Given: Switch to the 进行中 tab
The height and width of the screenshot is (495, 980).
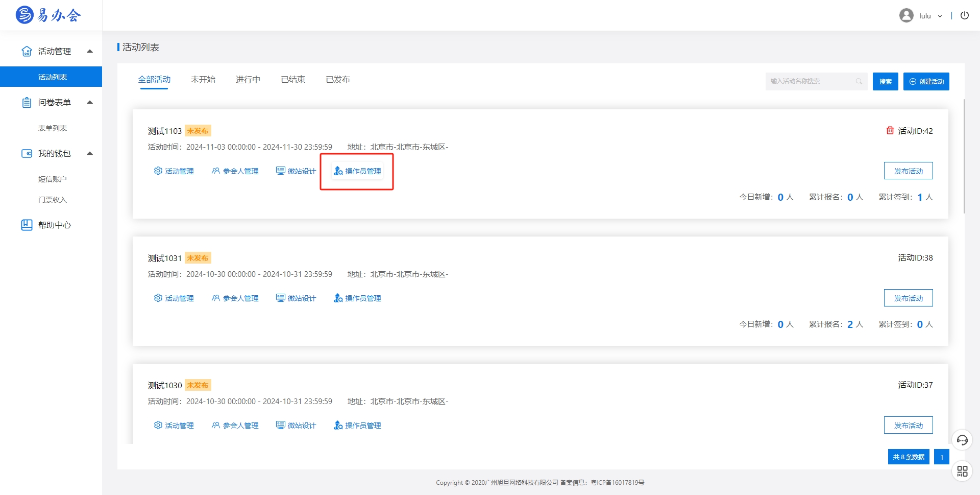Looking at the screenshot, I should (248, 80).
